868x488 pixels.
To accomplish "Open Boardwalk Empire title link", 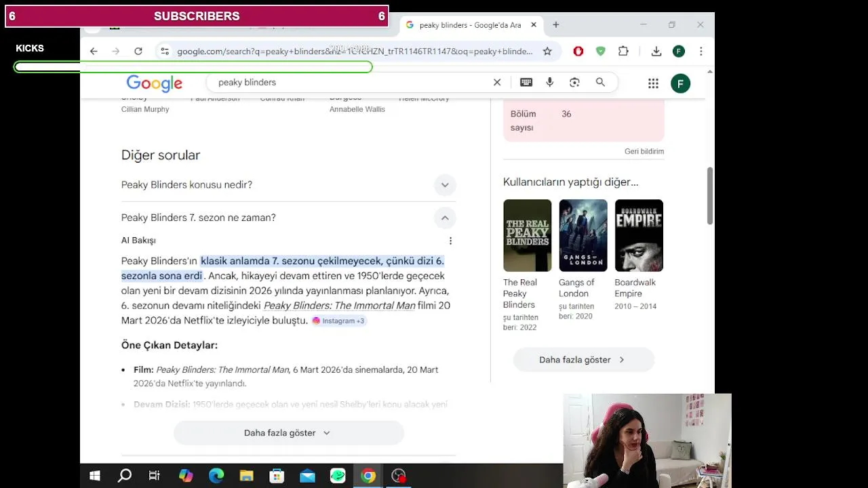I will [635, 288].
